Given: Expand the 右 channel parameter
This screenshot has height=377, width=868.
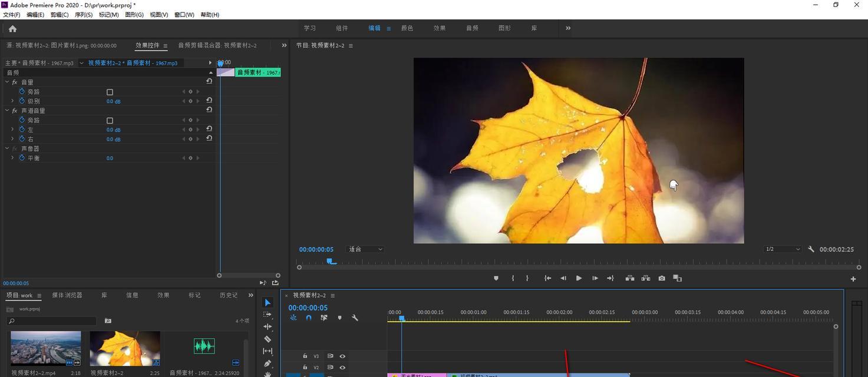Looking at the screenshot, I should tap(12, 138).
